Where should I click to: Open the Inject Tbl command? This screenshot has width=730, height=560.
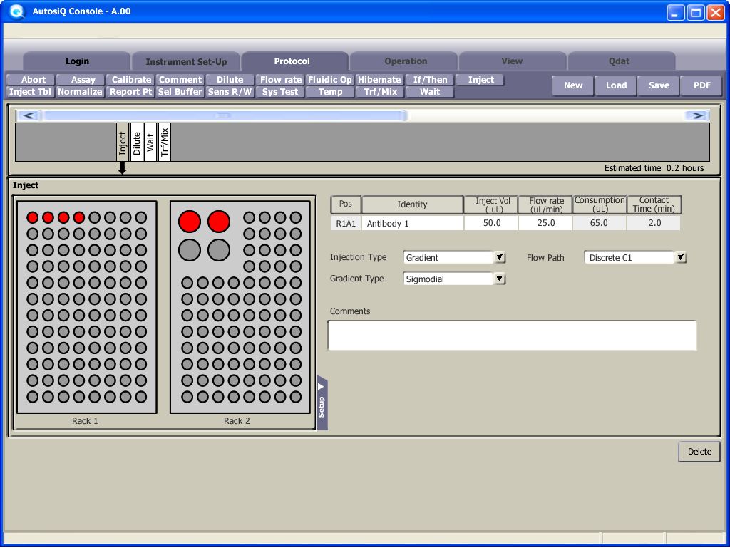point(30,92)
